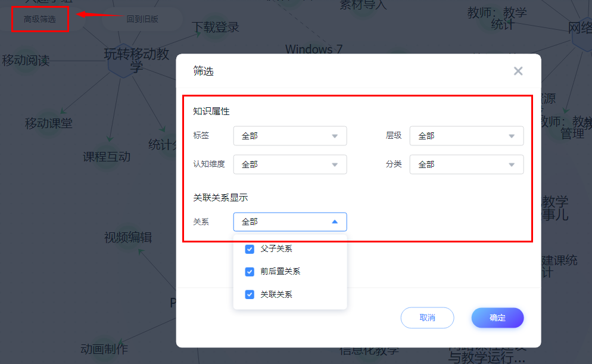Select the 前后置关系 option text

[x=280, y=272]
